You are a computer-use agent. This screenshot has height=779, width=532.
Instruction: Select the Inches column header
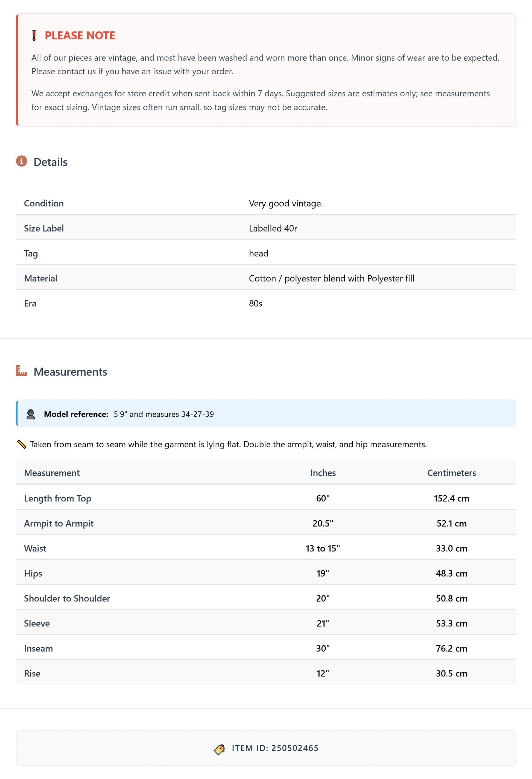click(323, 473)
